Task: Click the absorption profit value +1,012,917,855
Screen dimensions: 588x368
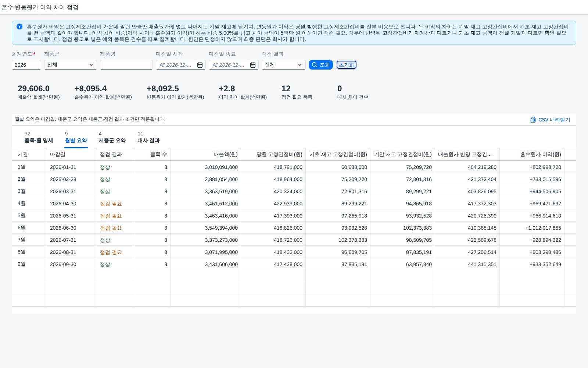Action: tap(543, 228)
